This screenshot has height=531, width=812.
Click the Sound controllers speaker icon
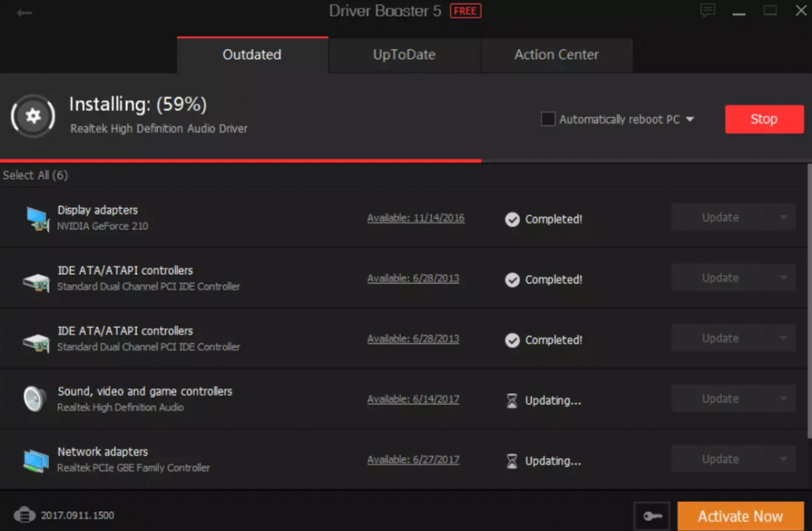click(33, 396)
